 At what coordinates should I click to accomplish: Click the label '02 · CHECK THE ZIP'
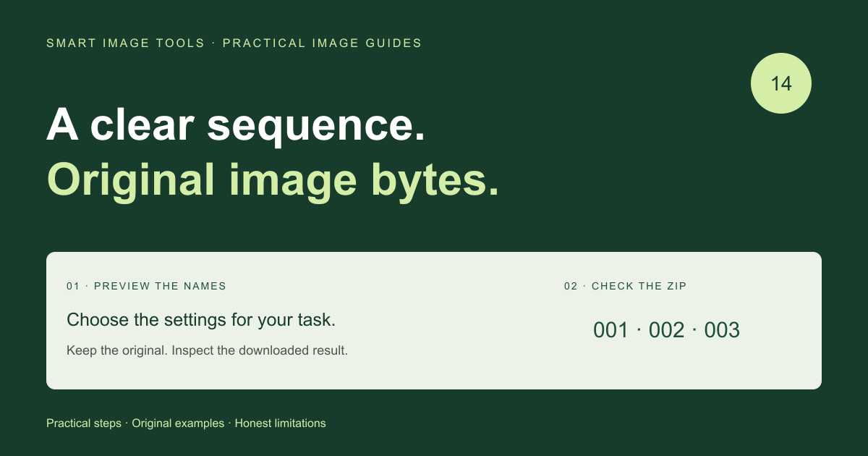pos(626,286)
